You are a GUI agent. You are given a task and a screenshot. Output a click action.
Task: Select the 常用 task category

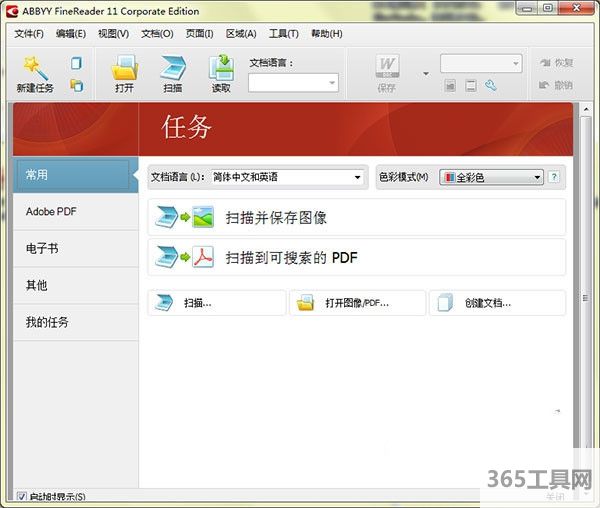click(75, 175)
